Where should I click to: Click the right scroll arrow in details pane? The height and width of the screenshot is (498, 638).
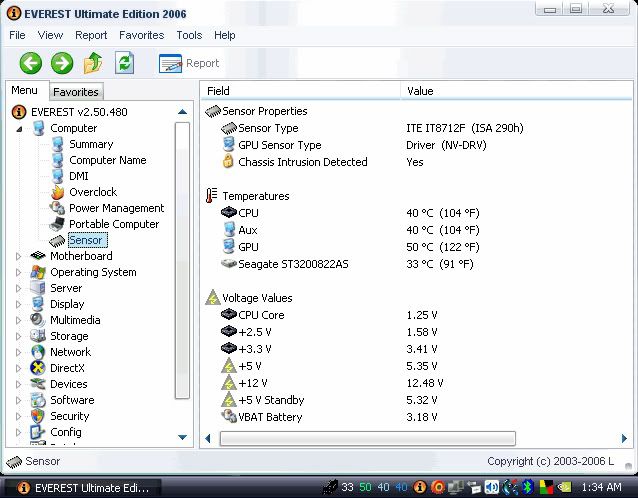624,438
